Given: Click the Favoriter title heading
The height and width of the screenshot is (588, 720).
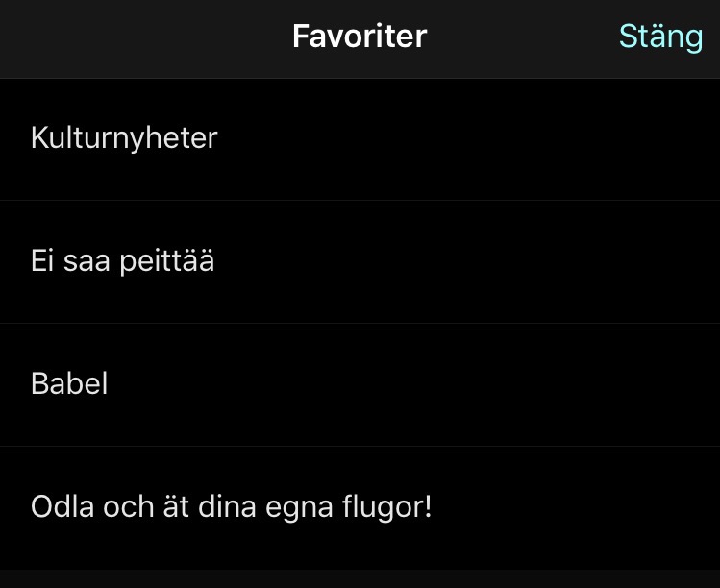Looking at the screenshot, I should tap(360, 37).
